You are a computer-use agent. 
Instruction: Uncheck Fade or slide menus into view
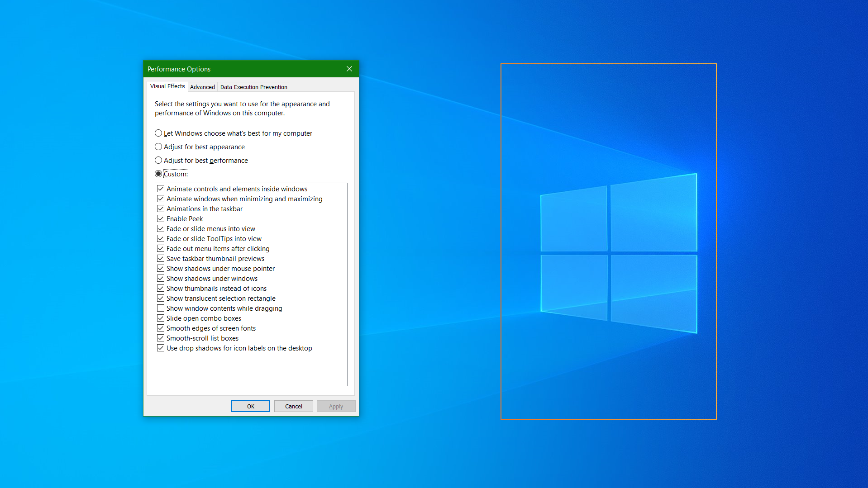161,228
